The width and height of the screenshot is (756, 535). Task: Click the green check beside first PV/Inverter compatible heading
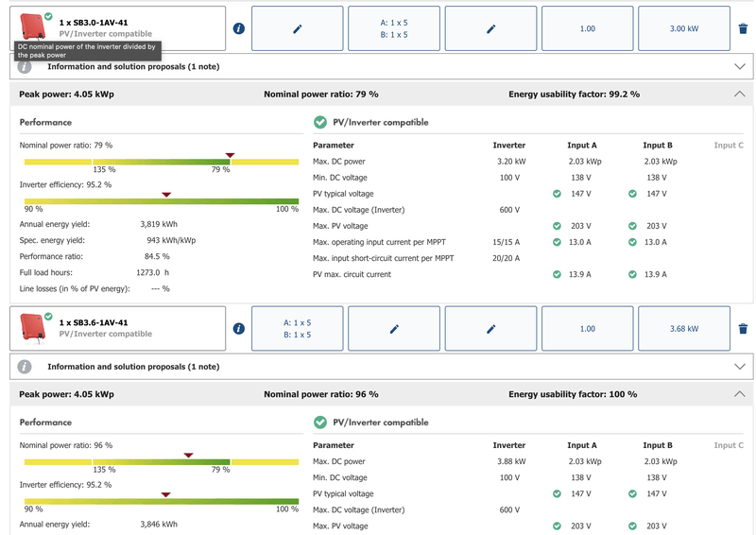(x=320, y=123)
